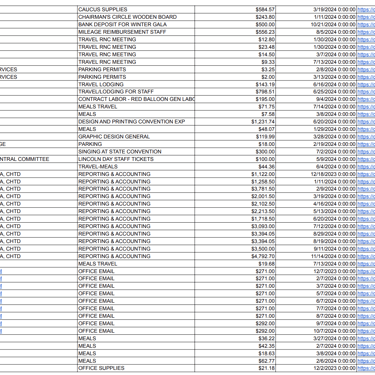Follow the link in the LINCOLN DAY STAFF TICKETS row
Viewport: 375px width, 375px height.
coord(366,159)
